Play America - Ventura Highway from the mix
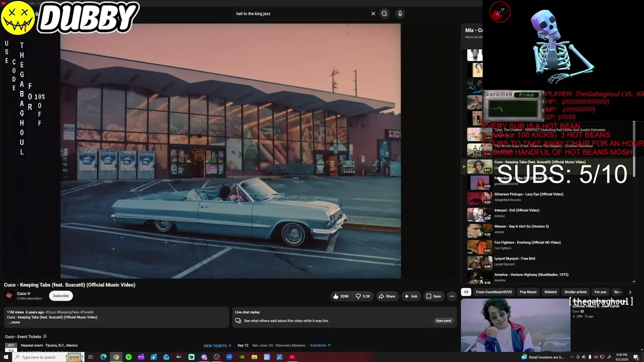Image resolution: width=644 pixels, height=362 pixels. [548, 277]
